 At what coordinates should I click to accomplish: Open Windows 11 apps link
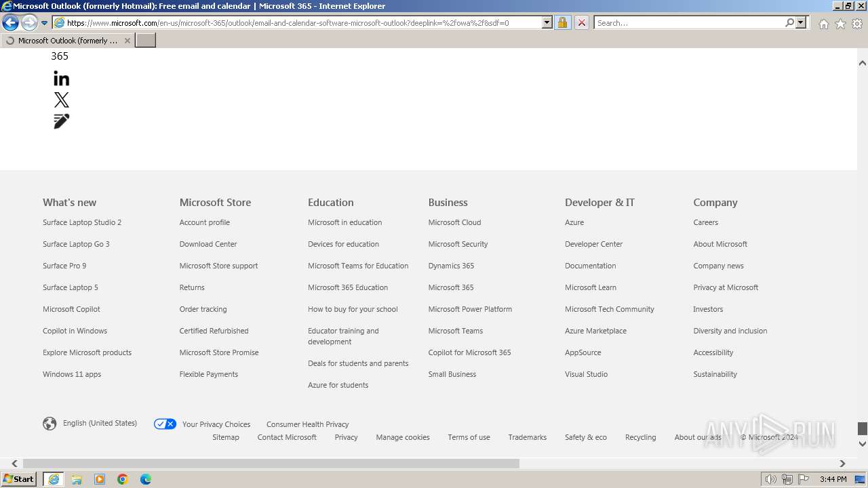tap(72, 374)
